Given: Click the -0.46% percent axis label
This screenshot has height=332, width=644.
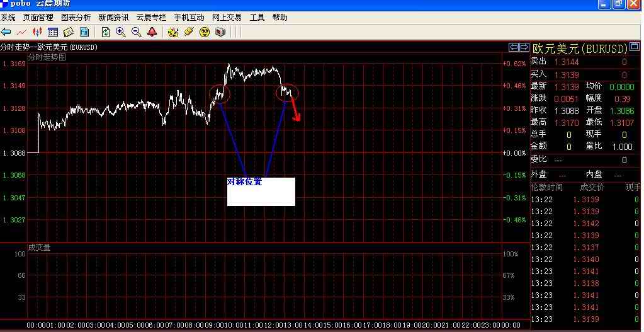Looking at the screenshot, I should tap(514, 220).
